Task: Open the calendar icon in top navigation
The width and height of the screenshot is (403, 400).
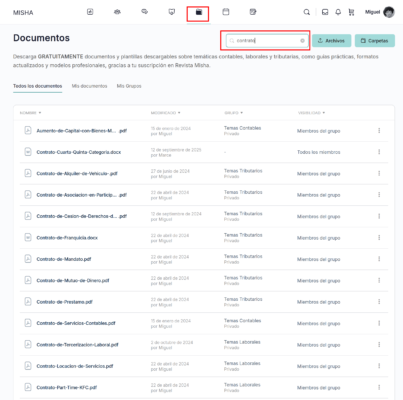Action: (226, 12)
